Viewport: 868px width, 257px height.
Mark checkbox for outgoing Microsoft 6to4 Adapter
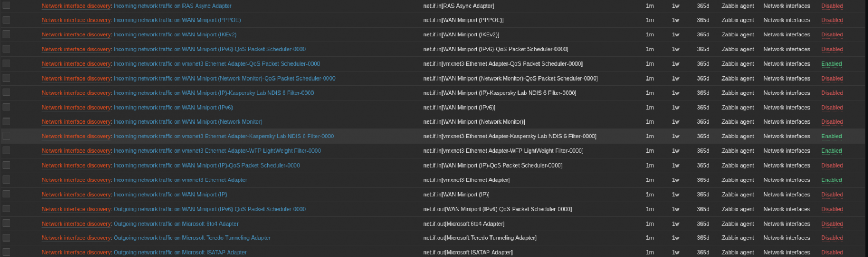pos(7,223)
